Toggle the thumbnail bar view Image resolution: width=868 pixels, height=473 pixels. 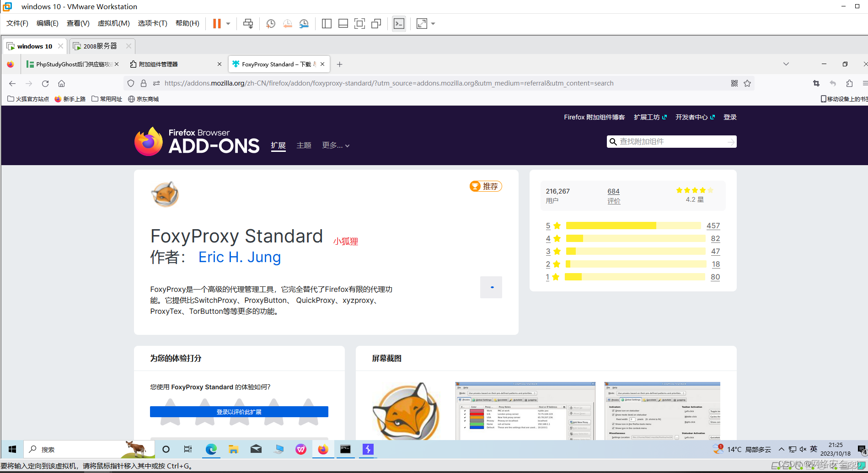[x=343, y=23]
